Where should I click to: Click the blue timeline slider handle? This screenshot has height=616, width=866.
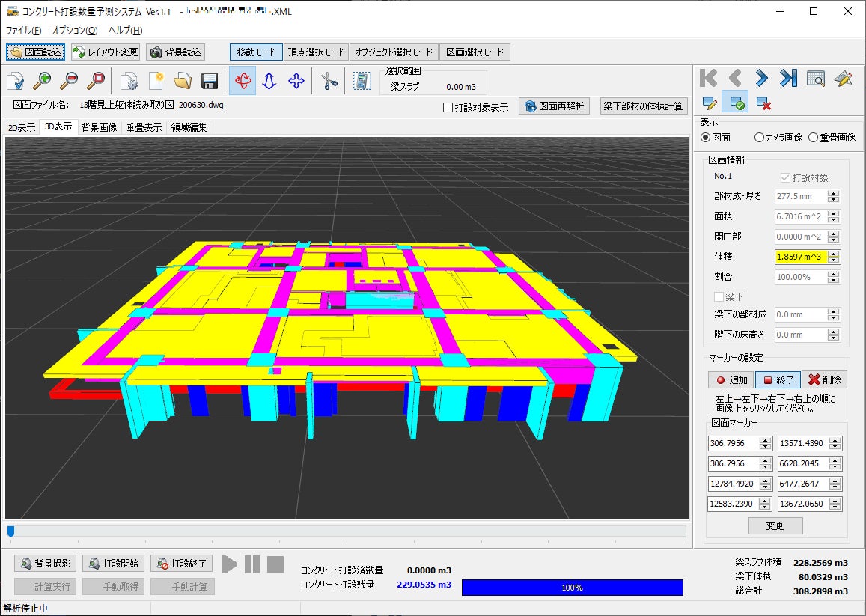pyautogui.click(x=10, y=531)
